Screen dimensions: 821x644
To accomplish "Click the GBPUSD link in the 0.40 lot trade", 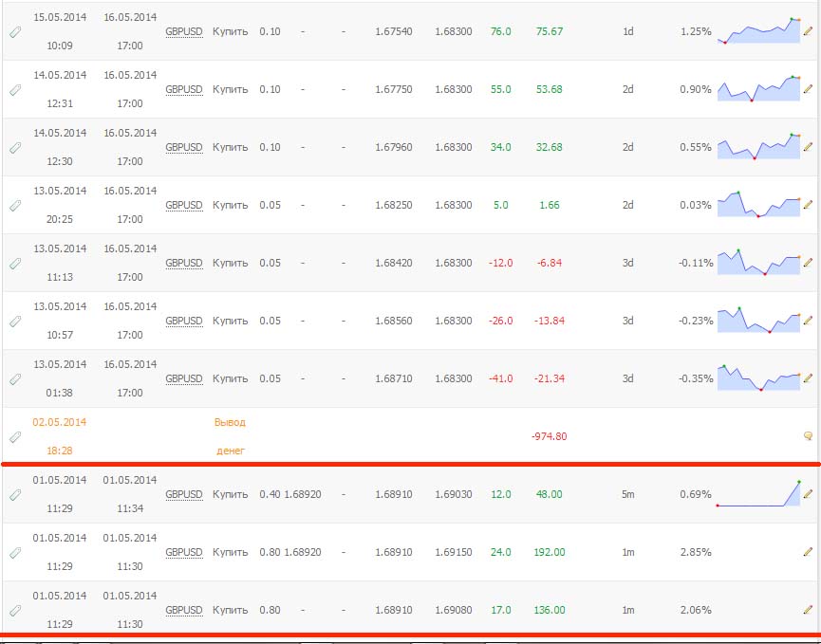I will (x=184, y=494).
